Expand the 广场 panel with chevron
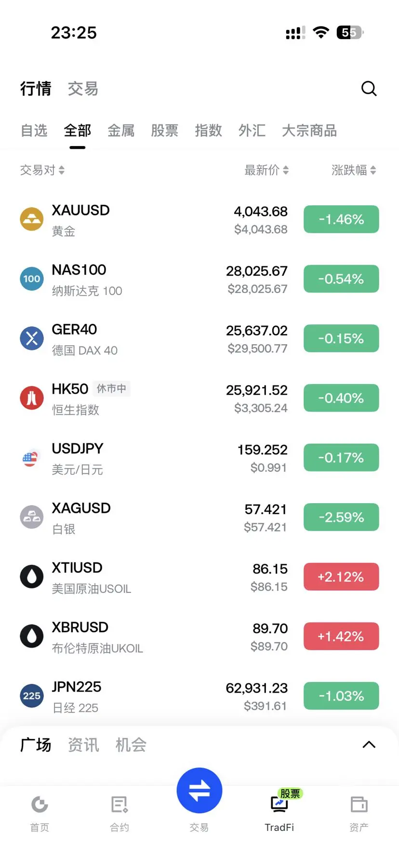 (369, 745)
